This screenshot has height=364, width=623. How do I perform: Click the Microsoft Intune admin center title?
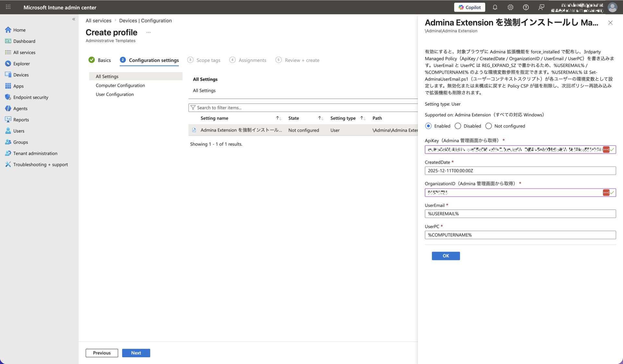[60, 7]
